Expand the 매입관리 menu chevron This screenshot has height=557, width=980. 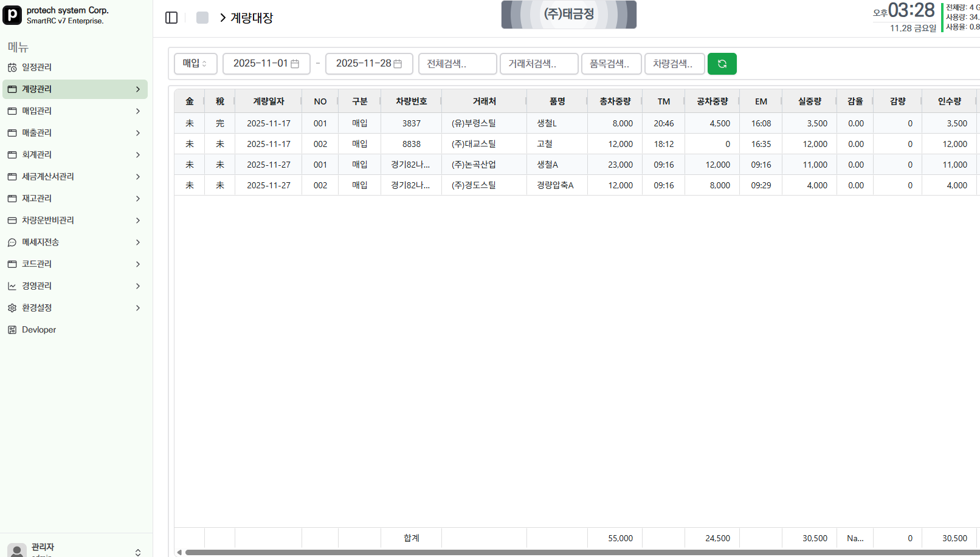tap(138, 111)
